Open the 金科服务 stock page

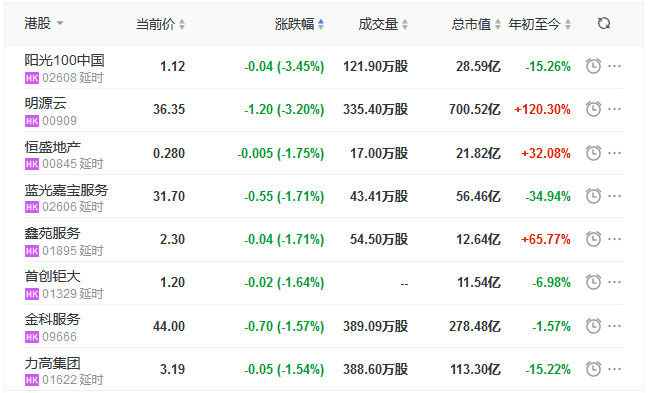tap(52, 319)
